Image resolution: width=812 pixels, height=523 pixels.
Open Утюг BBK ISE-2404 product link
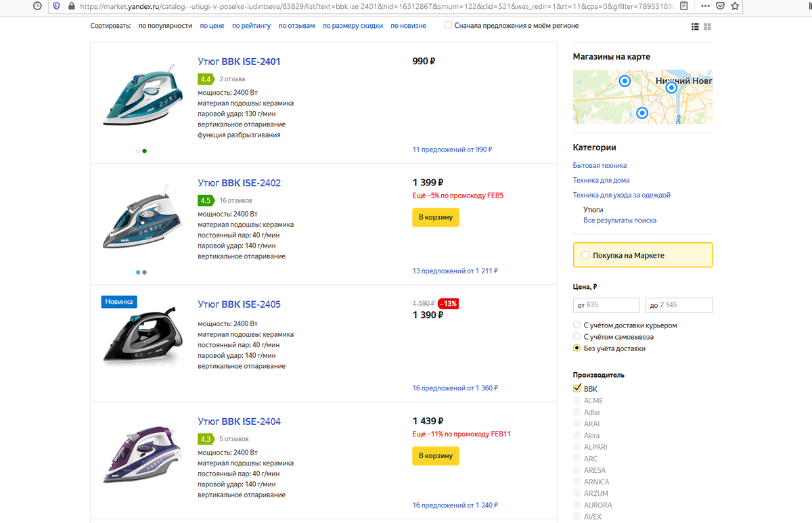[239, 422]
